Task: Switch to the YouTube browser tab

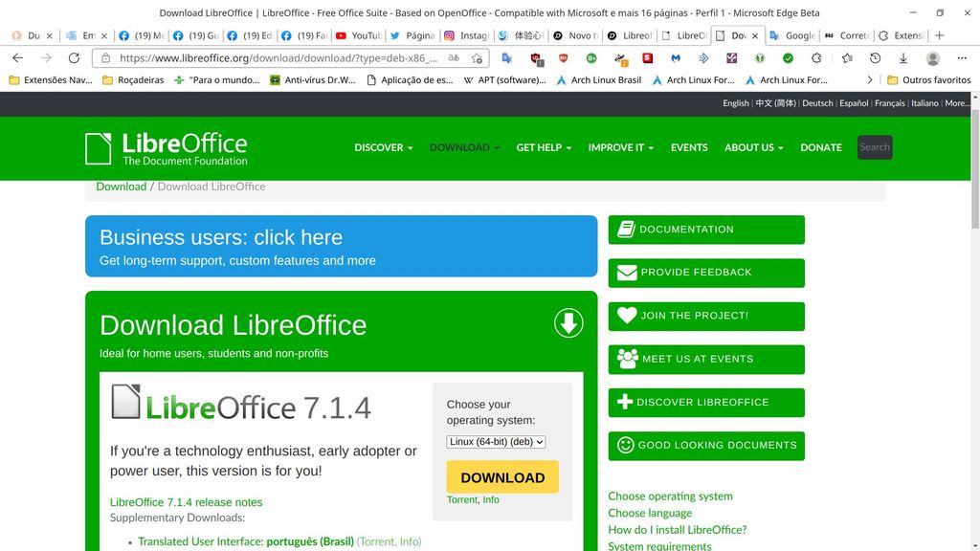Action: [358, 35]
